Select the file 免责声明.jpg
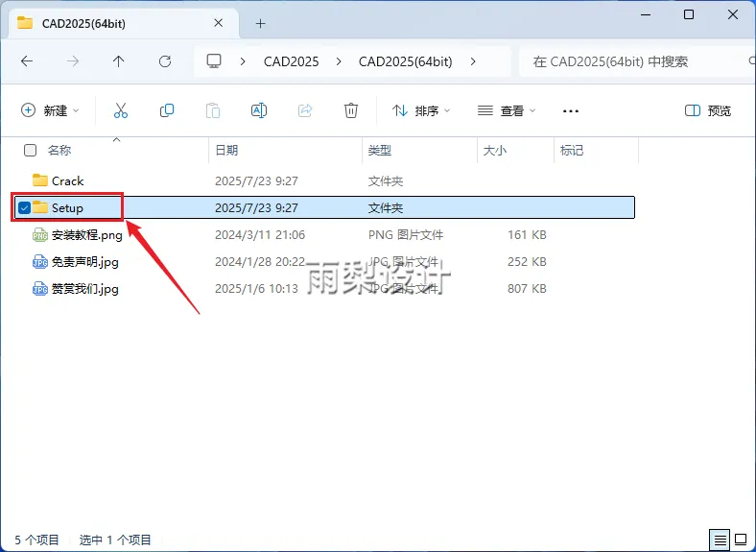 [x=84, y=262]
